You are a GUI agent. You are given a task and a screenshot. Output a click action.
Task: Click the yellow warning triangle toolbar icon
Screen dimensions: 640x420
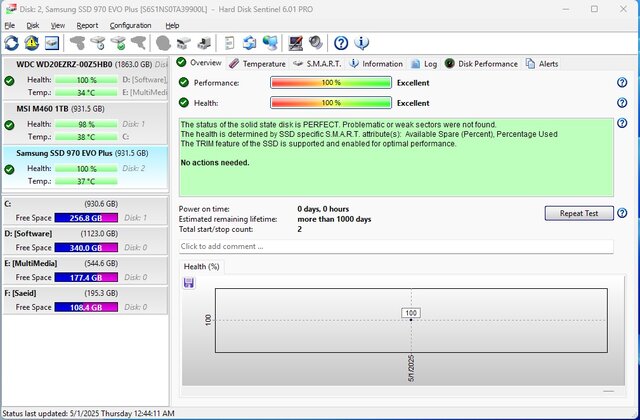31,43
